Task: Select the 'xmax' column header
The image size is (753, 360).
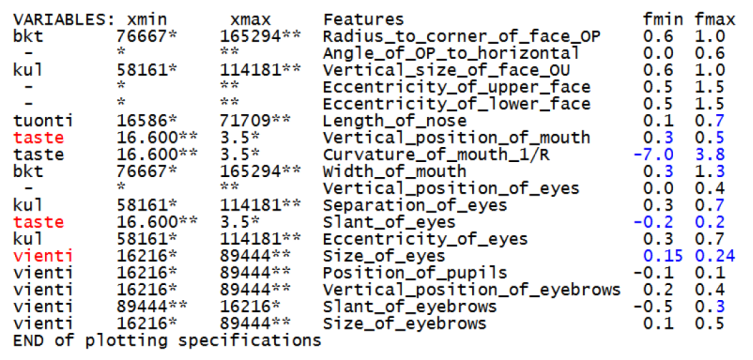Action: coord(251,20)
